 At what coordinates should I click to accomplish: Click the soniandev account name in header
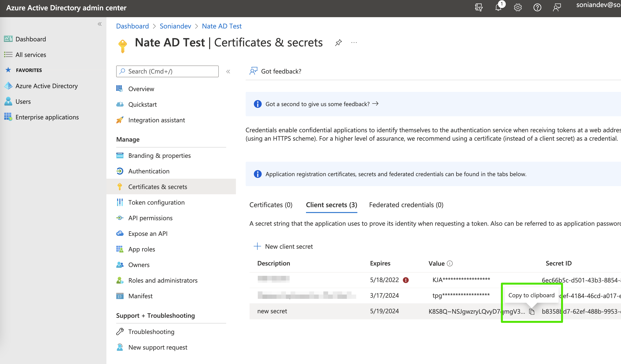[x=598, y=5]
